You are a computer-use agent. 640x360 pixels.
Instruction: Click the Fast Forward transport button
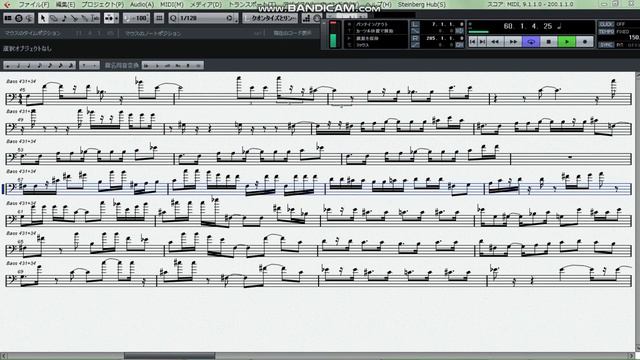pos(513,42)
